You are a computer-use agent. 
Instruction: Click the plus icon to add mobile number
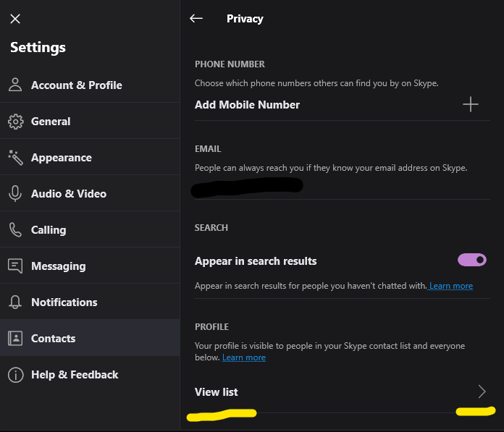click(471, 105)
